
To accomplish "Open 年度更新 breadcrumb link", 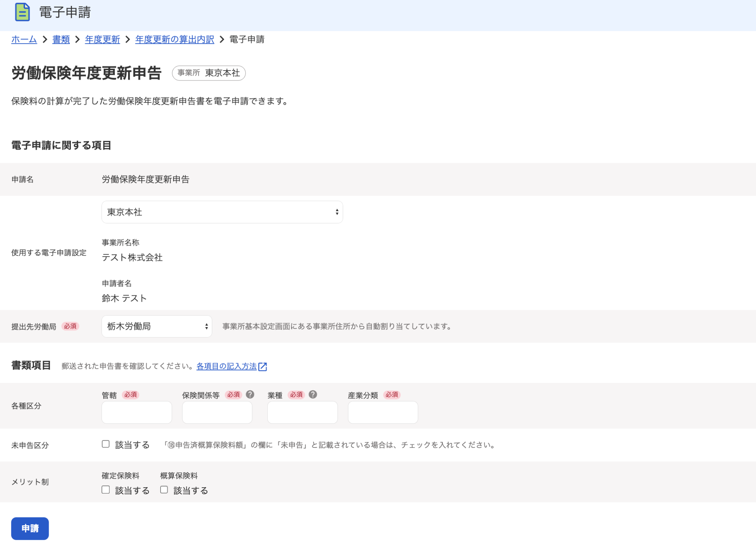I will click(x=102, y=40).
